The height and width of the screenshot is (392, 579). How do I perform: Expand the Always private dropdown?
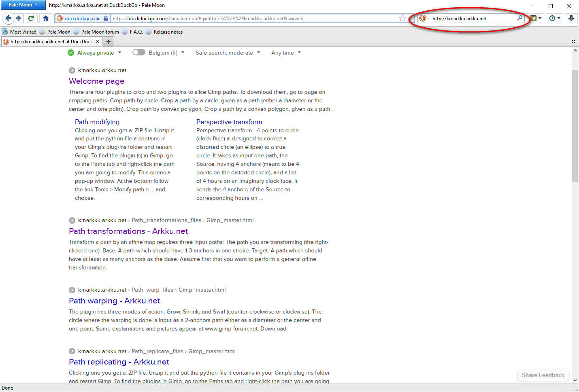[119, 53]
